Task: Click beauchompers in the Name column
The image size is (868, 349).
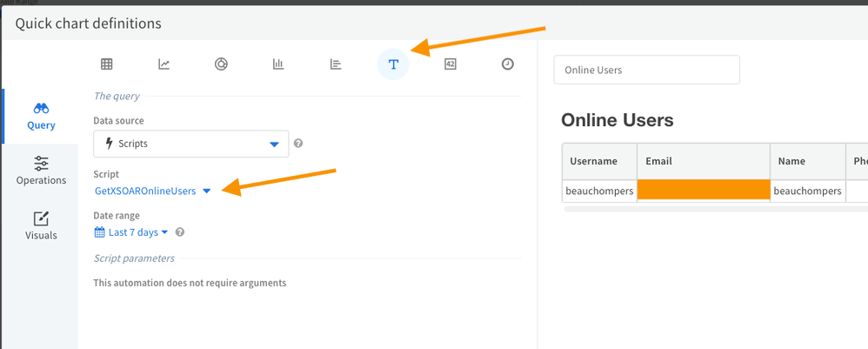Action: coord(808,191)
